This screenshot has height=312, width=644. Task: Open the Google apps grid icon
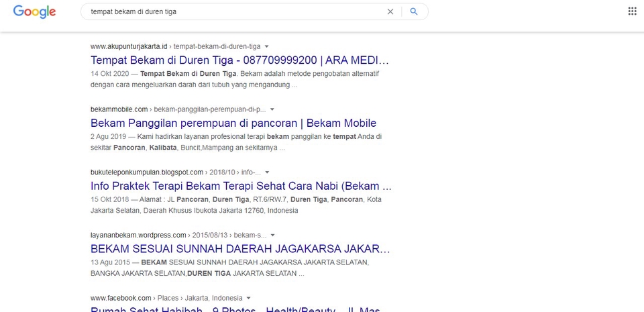632,11
